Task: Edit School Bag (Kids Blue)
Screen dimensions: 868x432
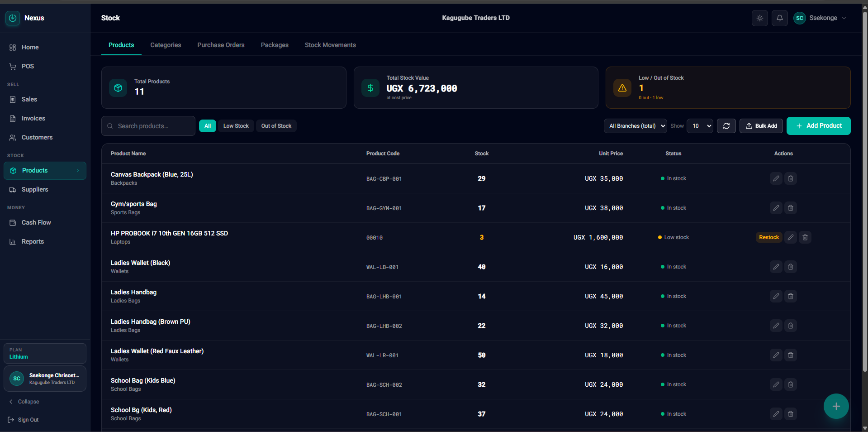Action: (x=776, y=384)
